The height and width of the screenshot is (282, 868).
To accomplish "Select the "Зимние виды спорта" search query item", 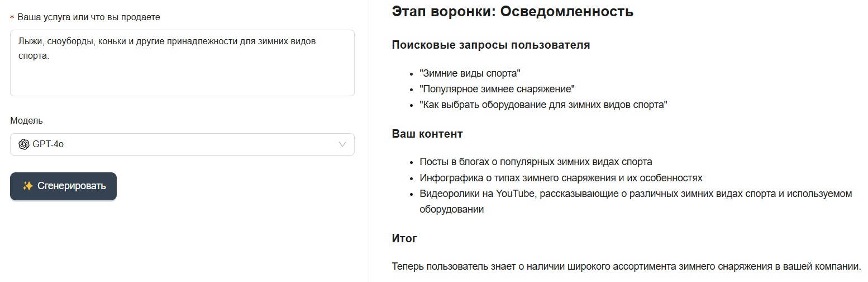I will [x=470, y=73].
